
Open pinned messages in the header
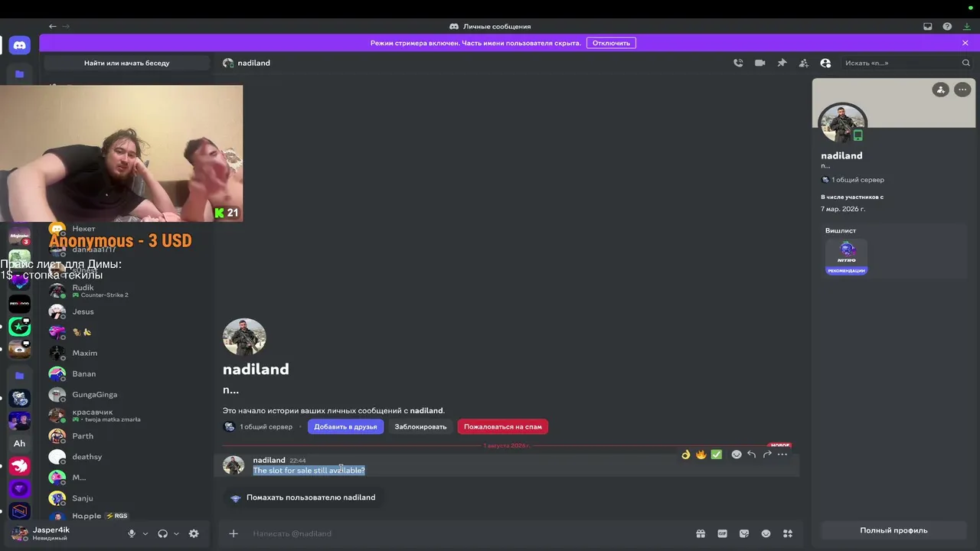(x=782, y=63)
